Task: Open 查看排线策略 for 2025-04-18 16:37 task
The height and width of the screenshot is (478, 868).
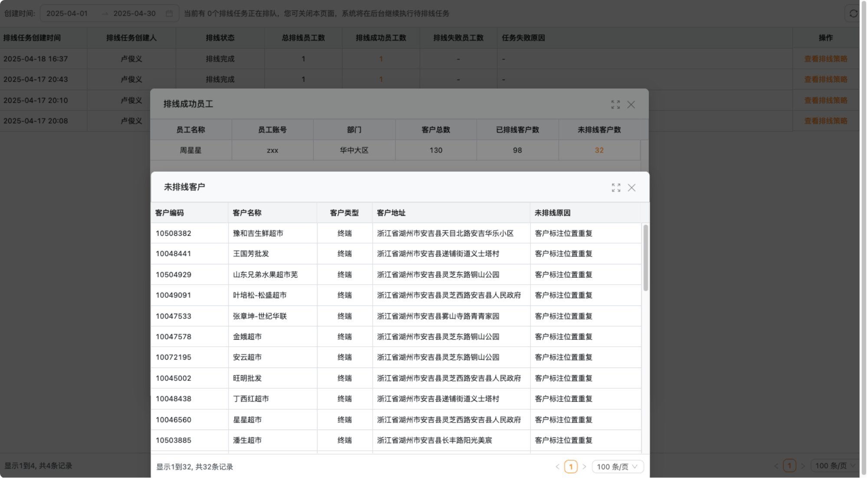Action: coord(825,59)
